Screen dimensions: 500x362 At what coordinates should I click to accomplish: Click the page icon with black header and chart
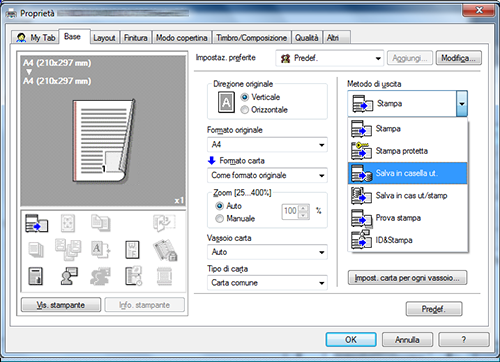(x=36, y=276)
